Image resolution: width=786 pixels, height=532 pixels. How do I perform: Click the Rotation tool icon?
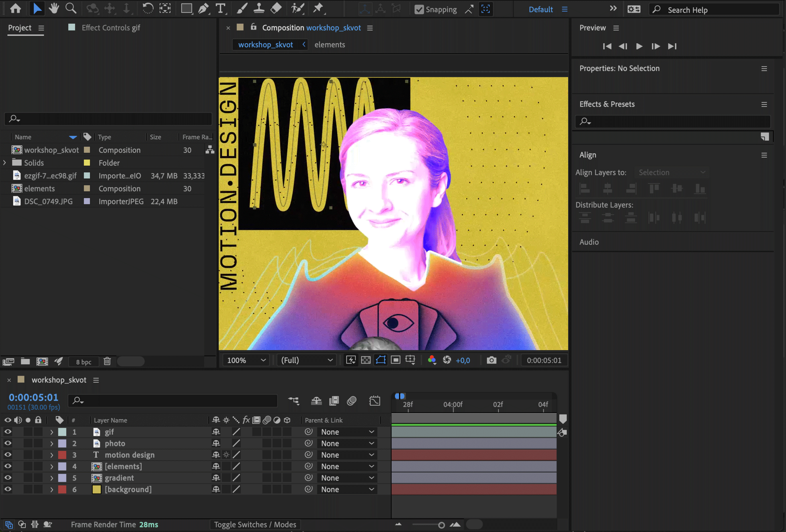pyautogui.click(x=147, y=8)
